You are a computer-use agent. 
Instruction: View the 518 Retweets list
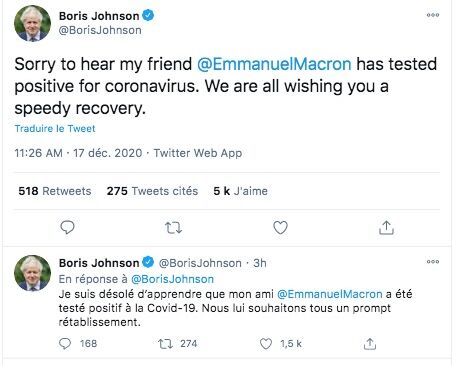point(55,191)
